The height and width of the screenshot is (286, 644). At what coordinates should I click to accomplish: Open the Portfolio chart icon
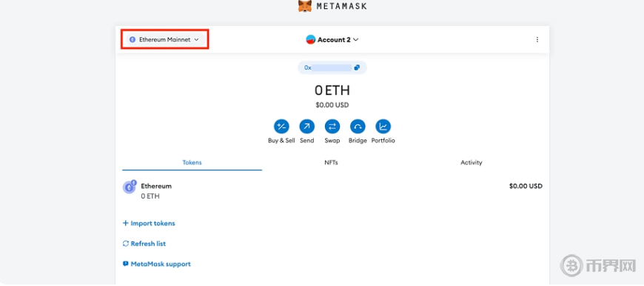click(383, 127)
